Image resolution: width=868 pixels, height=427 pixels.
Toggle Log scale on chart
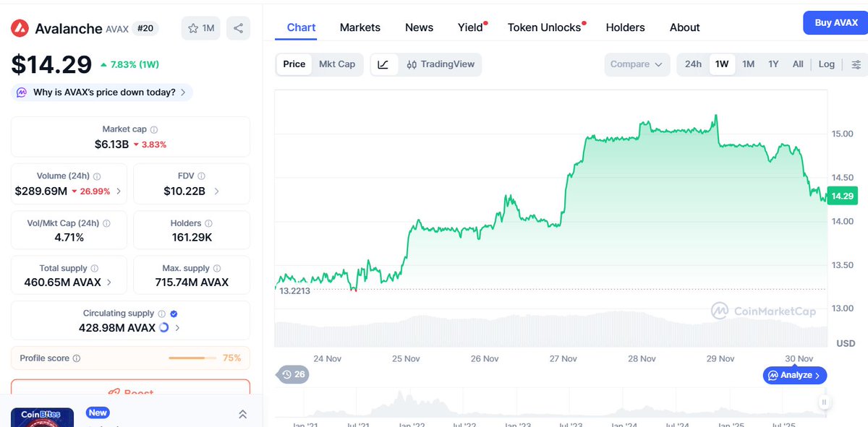(827, 64)
